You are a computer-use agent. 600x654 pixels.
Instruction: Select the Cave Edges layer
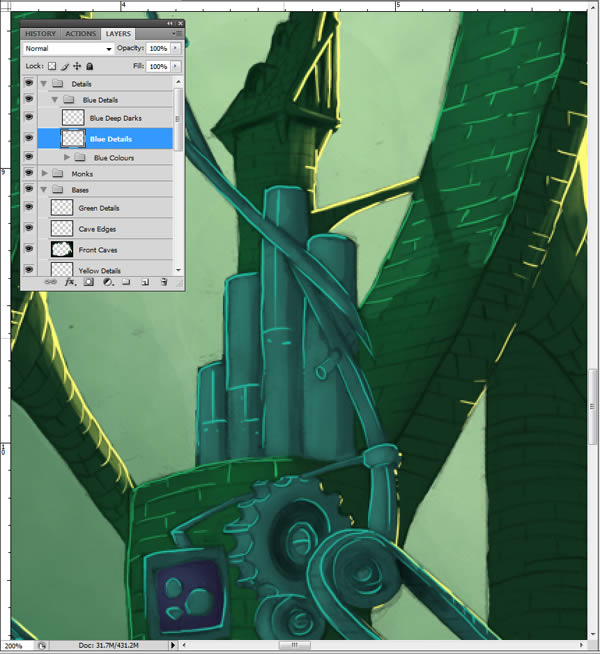105,229
